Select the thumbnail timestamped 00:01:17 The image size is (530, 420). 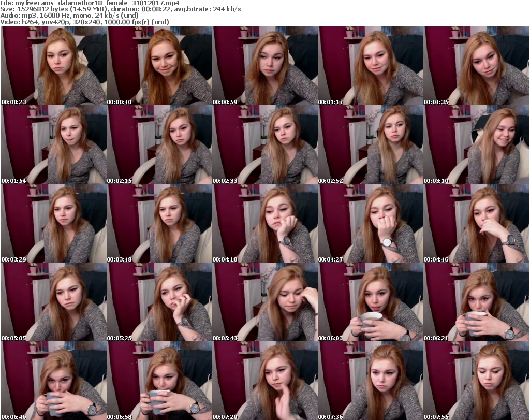(x=371, y=66)
